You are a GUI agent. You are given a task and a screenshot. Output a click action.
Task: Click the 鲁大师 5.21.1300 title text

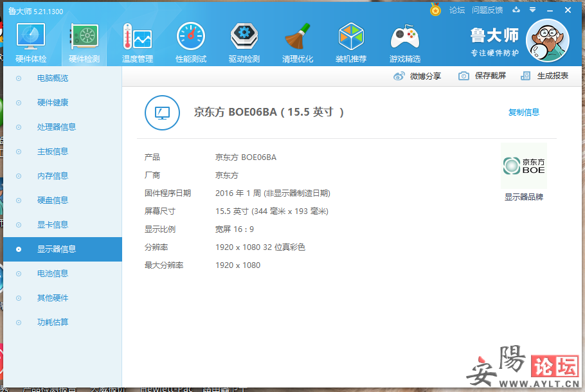point(36,12)
